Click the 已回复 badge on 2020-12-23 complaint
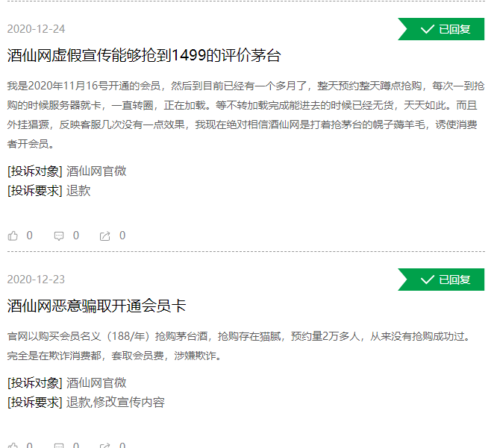The image size is (491, 448). pyautogui.click(x=442, y=280)
